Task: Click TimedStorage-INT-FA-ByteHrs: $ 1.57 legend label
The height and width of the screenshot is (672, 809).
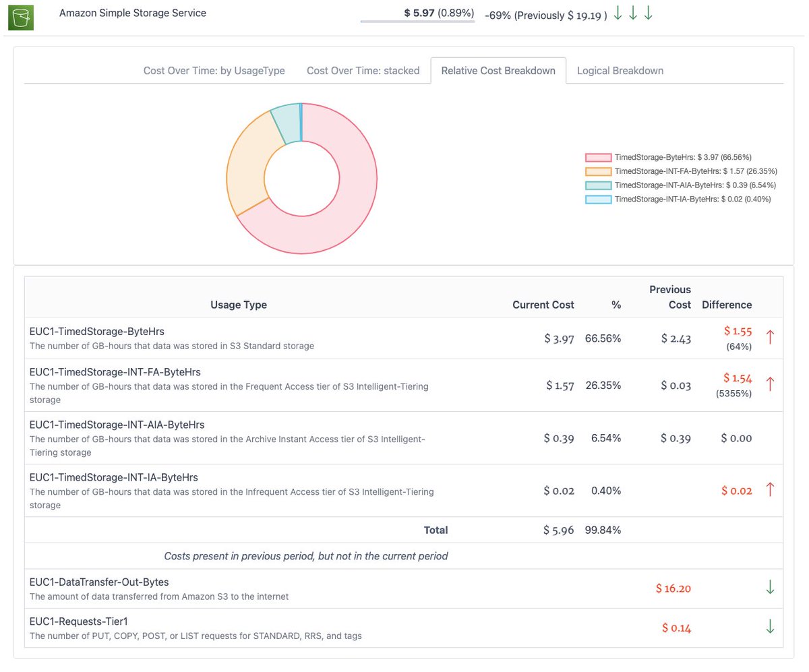Action: (x=695, y=171)
